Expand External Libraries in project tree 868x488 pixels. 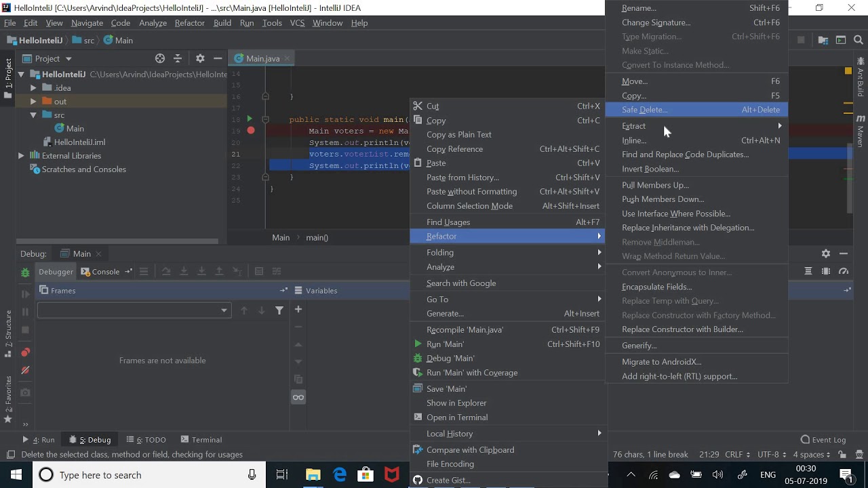(20, 156)
